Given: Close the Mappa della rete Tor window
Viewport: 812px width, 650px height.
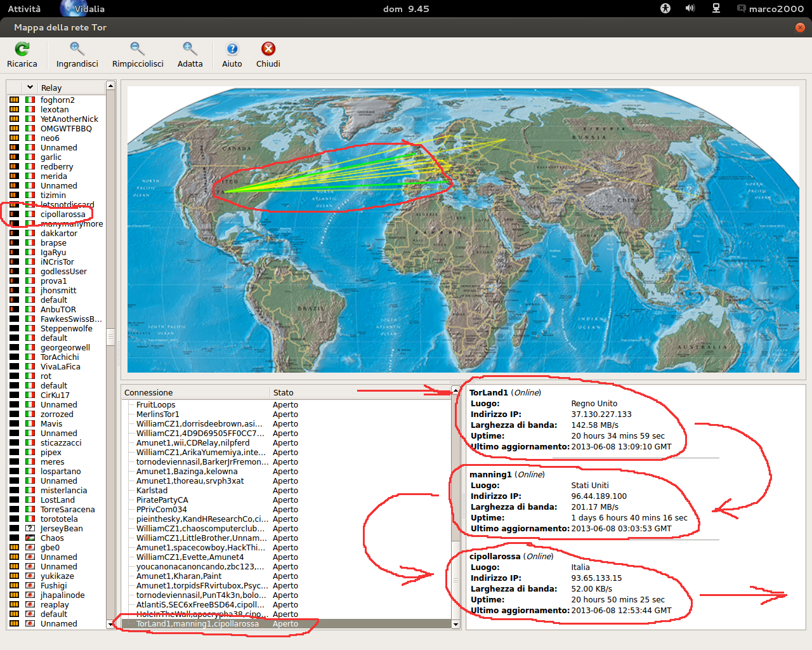Looking at the screenshot, I should [x=800, y=27].
